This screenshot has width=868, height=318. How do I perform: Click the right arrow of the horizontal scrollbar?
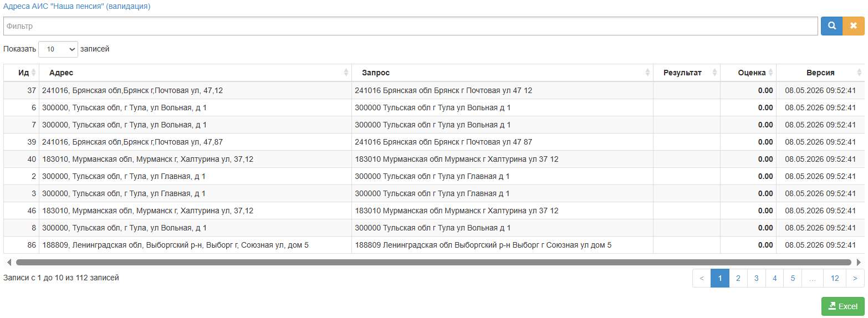pyautogui.click(x=859, y=262)
